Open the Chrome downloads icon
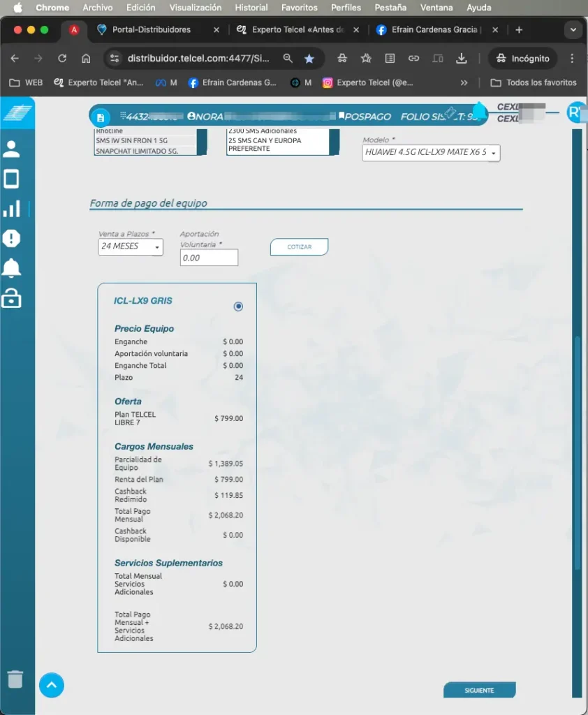This screenshot has height=715, width=588. 462,59
